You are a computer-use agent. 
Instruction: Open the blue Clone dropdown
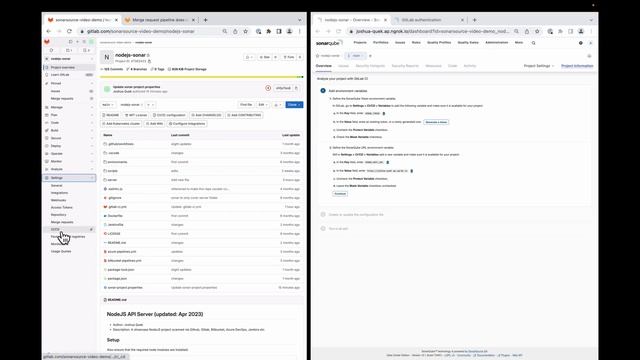(294, 105)
